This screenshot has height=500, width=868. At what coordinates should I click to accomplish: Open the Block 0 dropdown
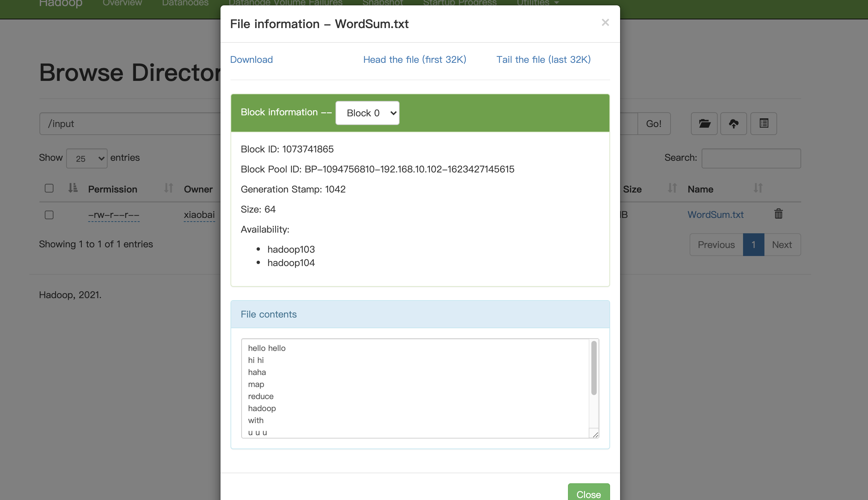367,113
